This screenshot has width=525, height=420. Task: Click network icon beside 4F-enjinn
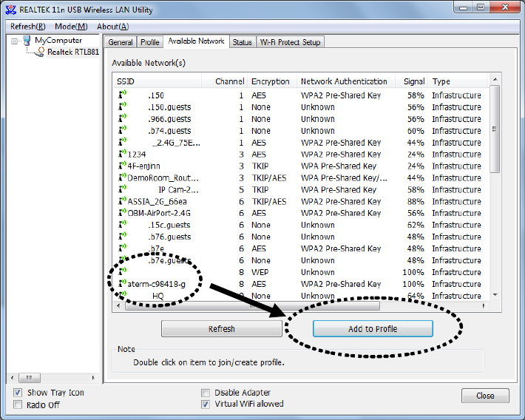123,166
